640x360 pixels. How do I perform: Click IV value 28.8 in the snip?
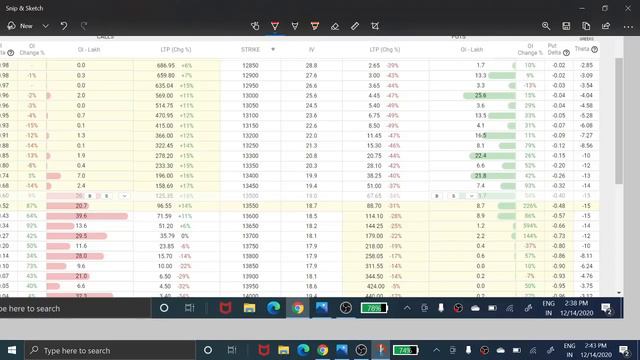tap(311, 65)
